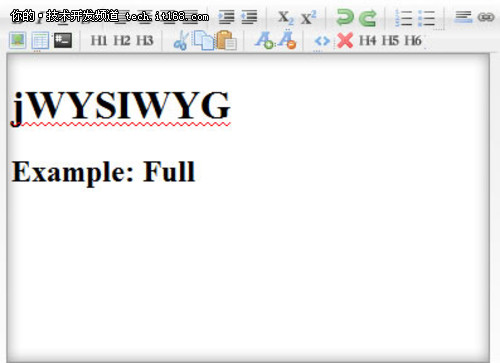500x363 pixels.
Task: Copy selection with the copy icon
Action: (x=204, y=41)
